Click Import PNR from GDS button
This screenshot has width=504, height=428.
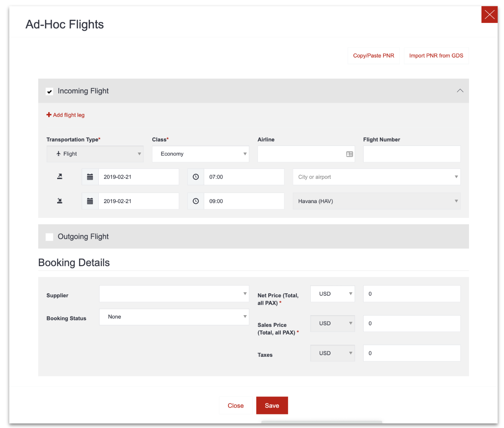tap(436, 56)
